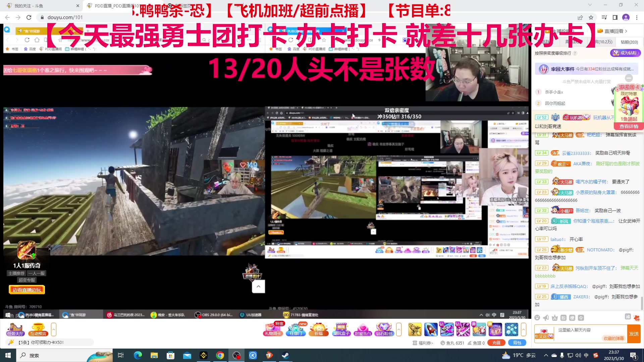Click the 梗 meme icon in chat toolbar

572,318
